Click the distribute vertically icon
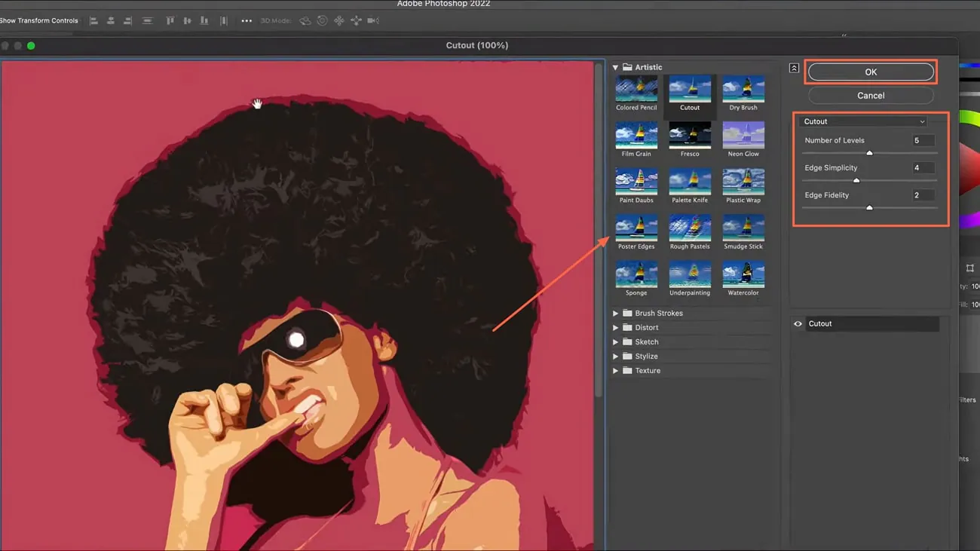980x551 pixels. [148, 21]
